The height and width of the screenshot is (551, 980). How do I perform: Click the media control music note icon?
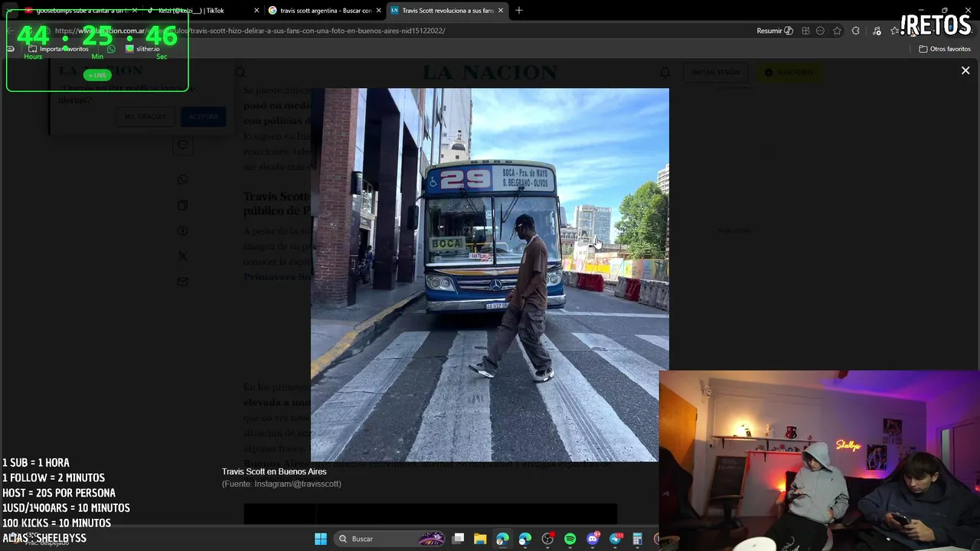[x=877, y=31]
